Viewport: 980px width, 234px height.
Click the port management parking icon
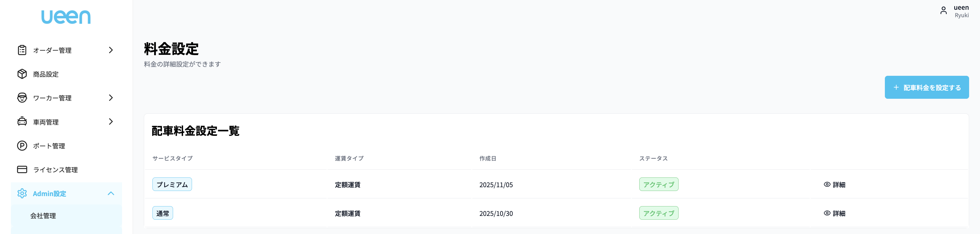[x=22, y=146]
